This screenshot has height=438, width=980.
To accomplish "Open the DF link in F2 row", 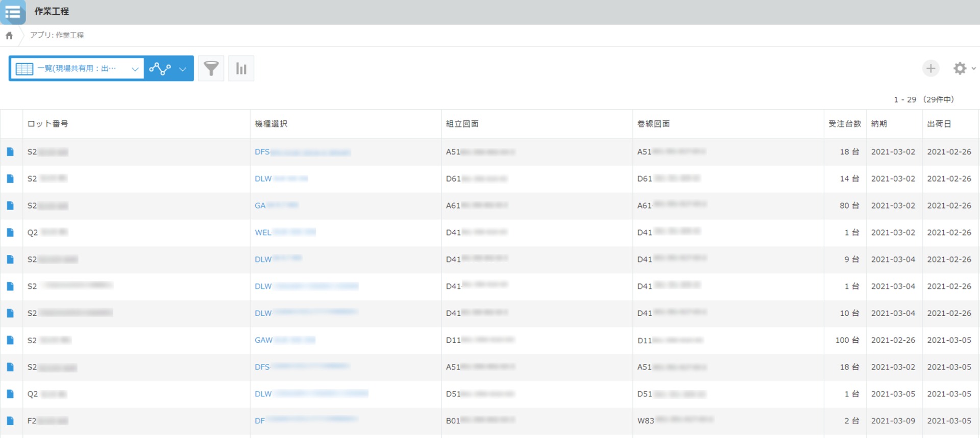I will coord(306,421).
